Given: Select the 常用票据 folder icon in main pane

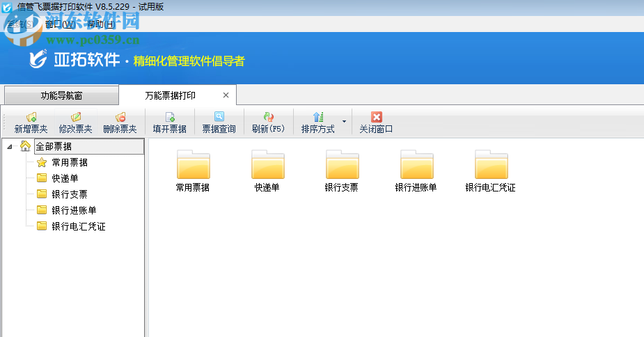Looking at the screenshot, I should pos(193,165).
